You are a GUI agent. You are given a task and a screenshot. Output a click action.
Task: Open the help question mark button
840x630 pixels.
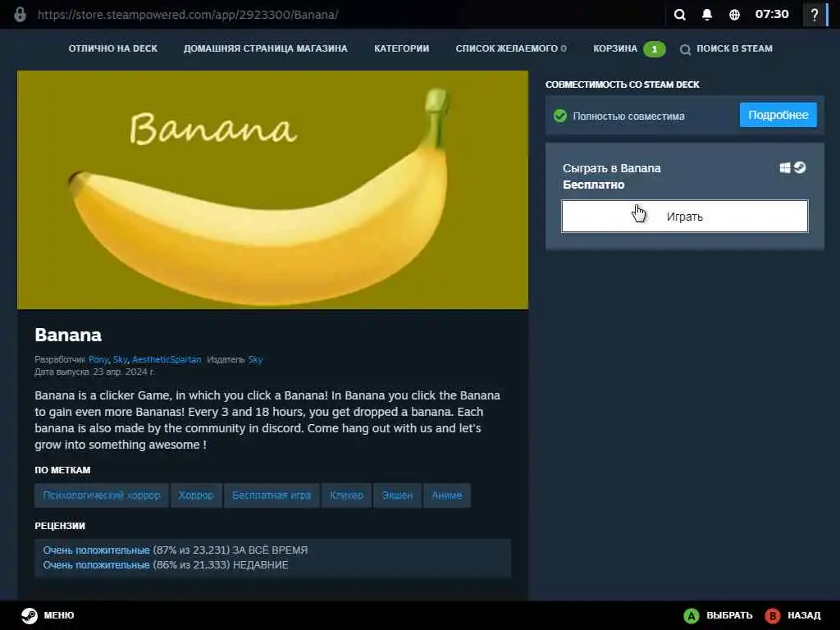click(x=815, y=15)
